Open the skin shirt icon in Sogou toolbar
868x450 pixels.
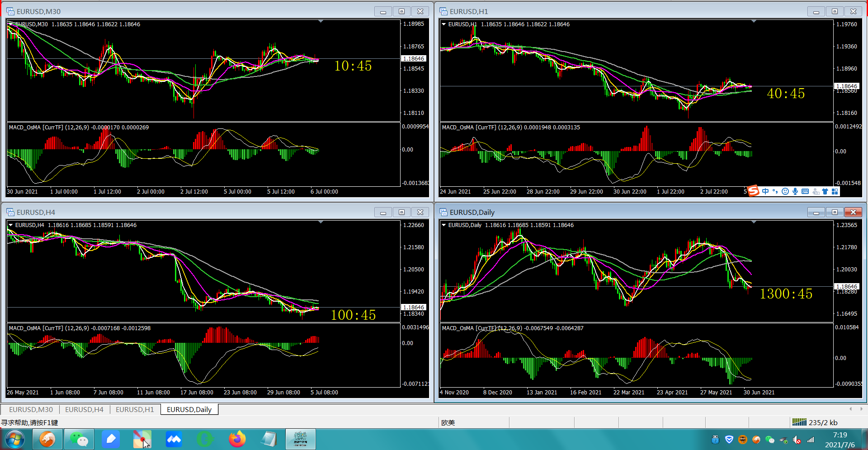pos(825,191)
